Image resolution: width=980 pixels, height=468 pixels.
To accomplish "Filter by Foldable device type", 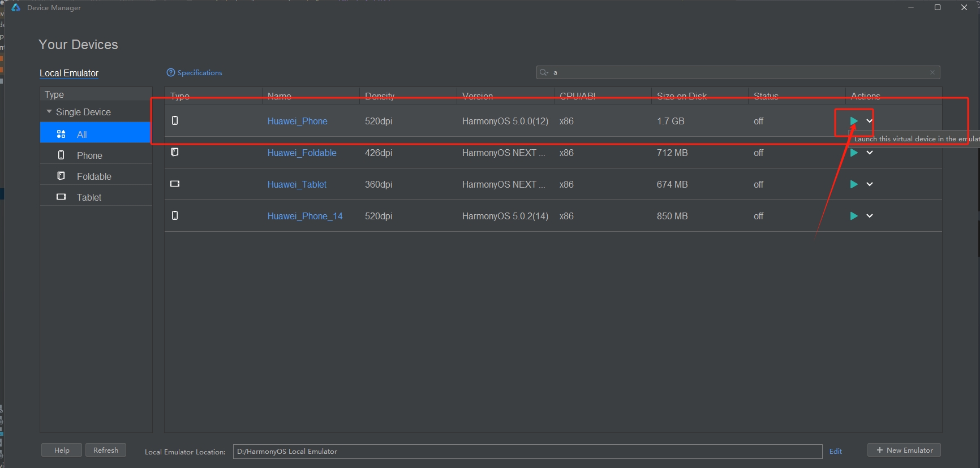I will (x=94, y=176).
